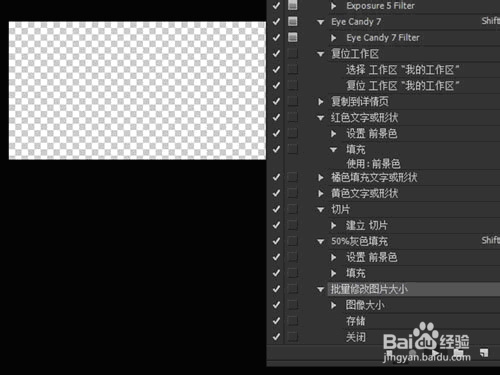Click the transparent canvas area

pos(137,91)
